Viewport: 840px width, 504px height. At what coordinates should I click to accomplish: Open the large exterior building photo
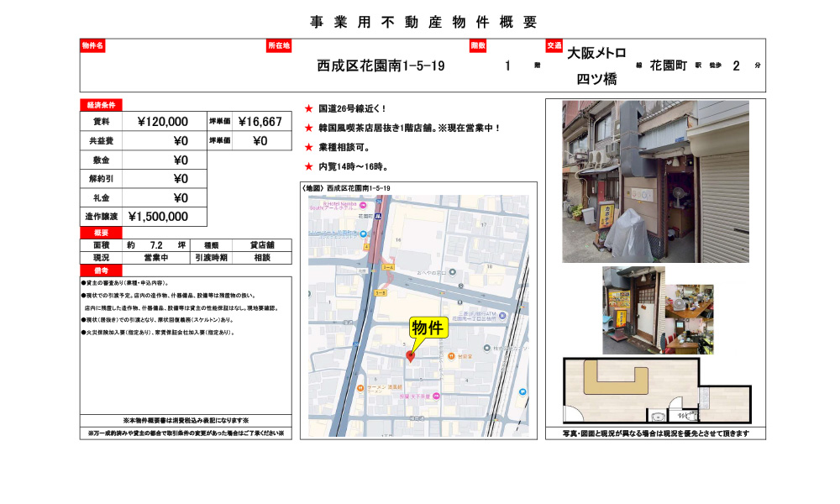tap(655, 181)
